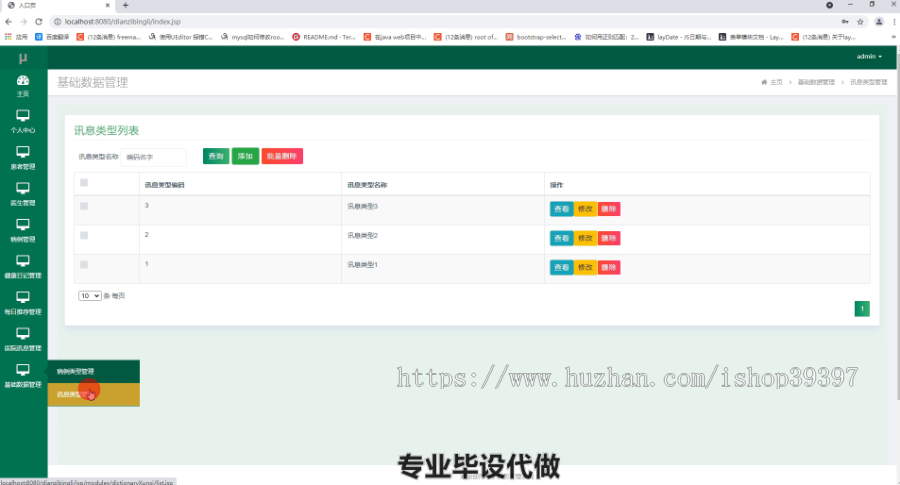Open the README.md bookmark
The height and width of the screenshot is (485, 900).
pyautogui.click(x=324, y=37)
